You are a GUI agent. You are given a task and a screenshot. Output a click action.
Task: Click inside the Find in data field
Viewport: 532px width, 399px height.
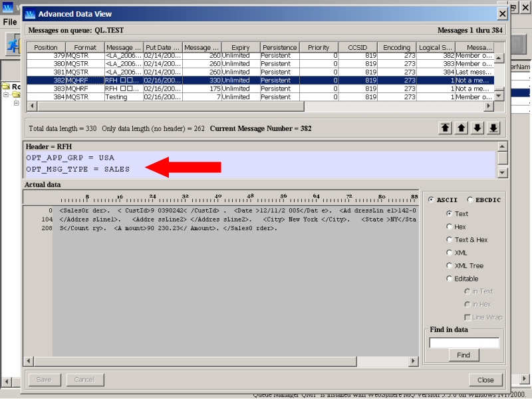click(x=464, y=342)
